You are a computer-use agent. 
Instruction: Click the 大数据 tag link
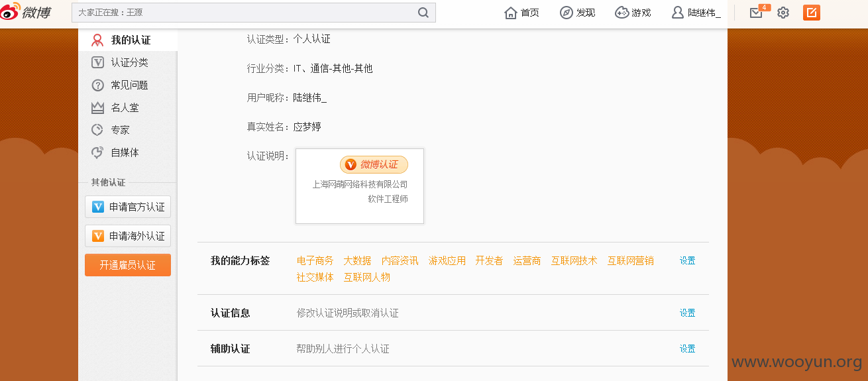357,261
